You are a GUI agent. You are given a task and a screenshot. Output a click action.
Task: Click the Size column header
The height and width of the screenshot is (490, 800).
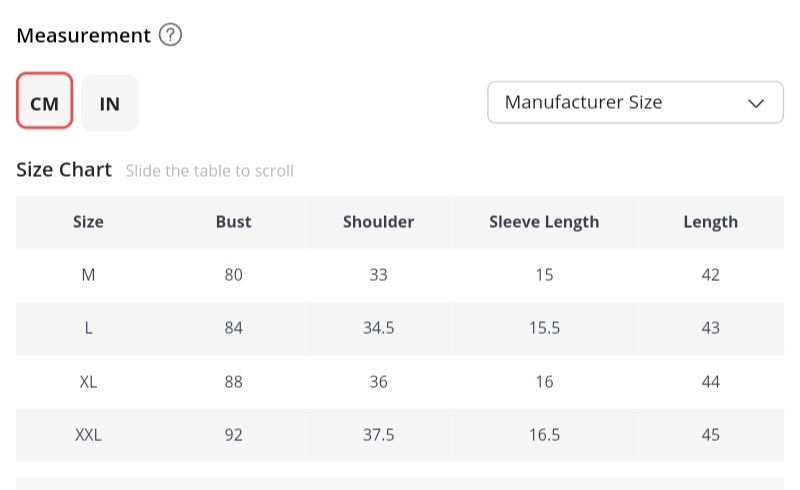pyautogui.click(x=88, y=222)
